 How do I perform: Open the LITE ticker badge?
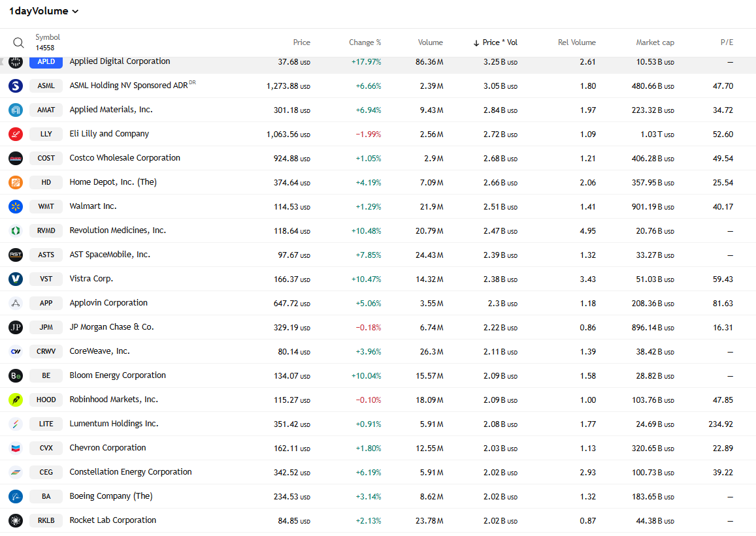pyautogui.click(x=46, y=424)
